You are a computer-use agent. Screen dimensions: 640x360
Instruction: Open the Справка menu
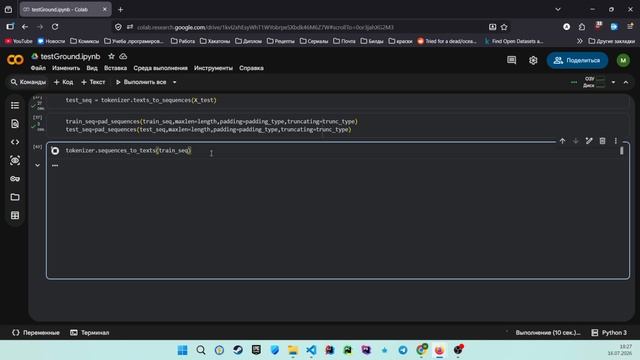coord(251,68)
